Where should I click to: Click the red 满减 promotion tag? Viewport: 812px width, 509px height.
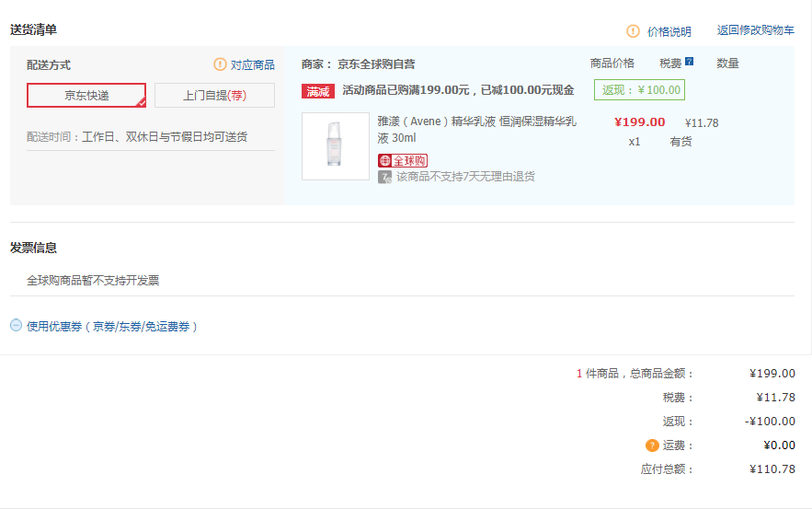[318, 91]
